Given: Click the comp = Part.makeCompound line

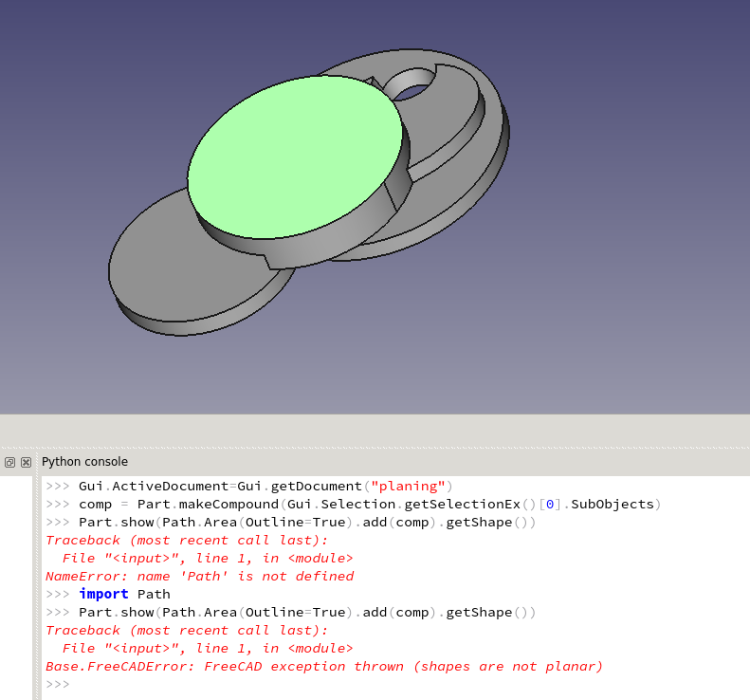Looking at the screenshot, I should point(354,505).
